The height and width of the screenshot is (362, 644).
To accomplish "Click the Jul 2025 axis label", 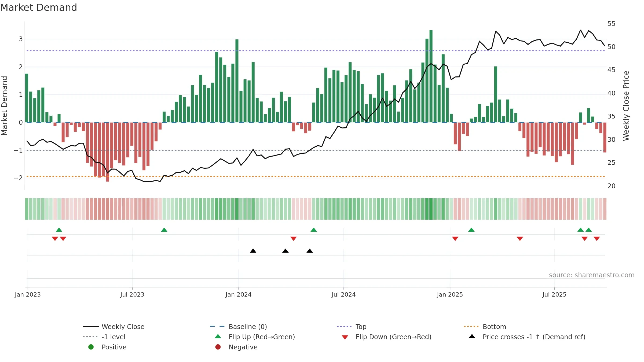I will (554, 295).
